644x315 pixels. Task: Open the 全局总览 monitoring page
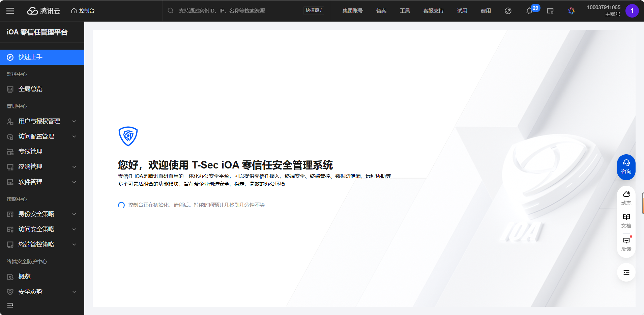[x=30, y=89]
